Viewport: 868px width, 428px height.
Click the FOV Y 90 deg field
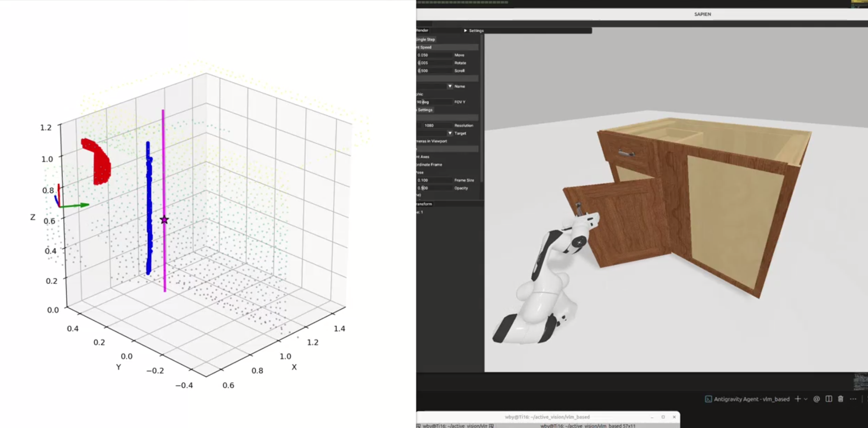pyautogui.click(x=434, y=102)
